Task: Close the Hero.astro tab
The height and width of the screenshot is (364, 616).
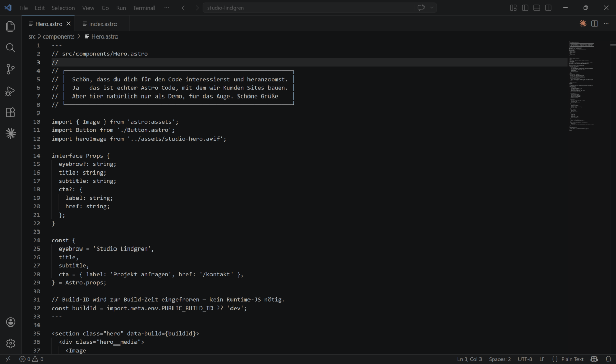Action: [69, 24]
